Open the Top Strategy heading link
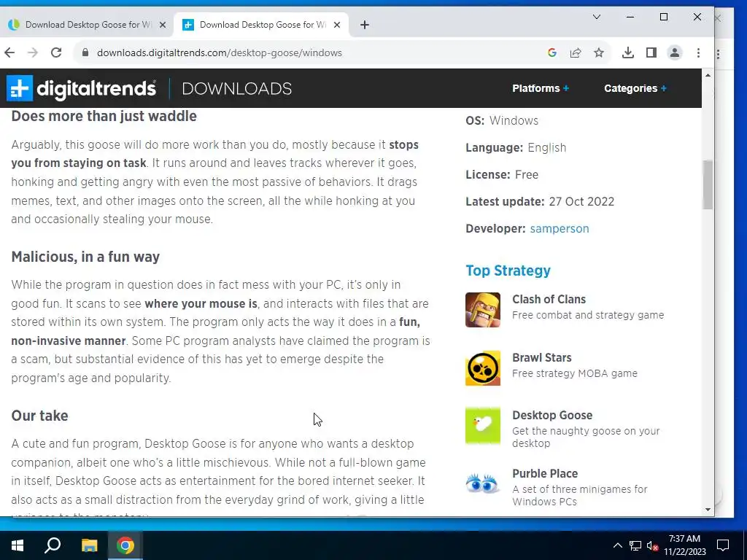747x560 pixels. [508, 271]
